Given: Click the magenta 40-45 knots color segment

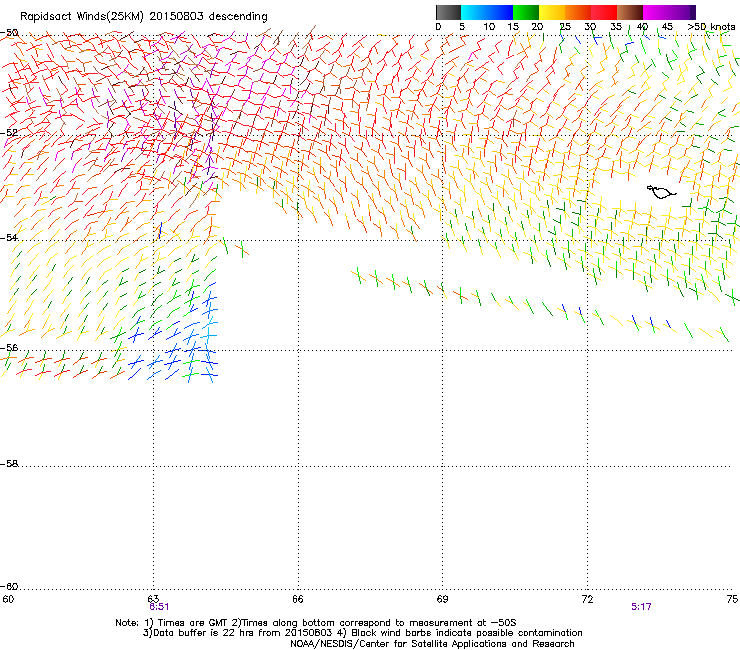Looking at the screenshot, I should 656,12.
